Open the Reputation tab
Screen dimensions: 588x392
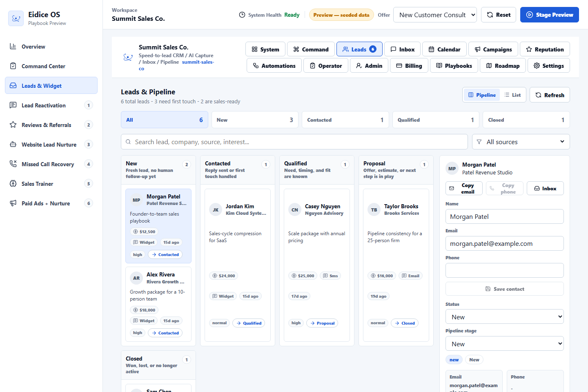pos(545,49)
